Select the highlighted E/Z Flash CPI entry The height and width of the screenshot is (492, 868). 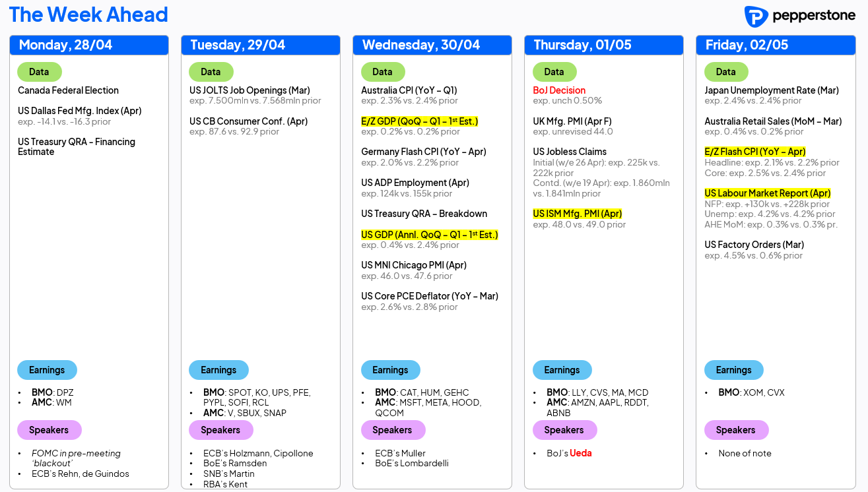(754, 152)
